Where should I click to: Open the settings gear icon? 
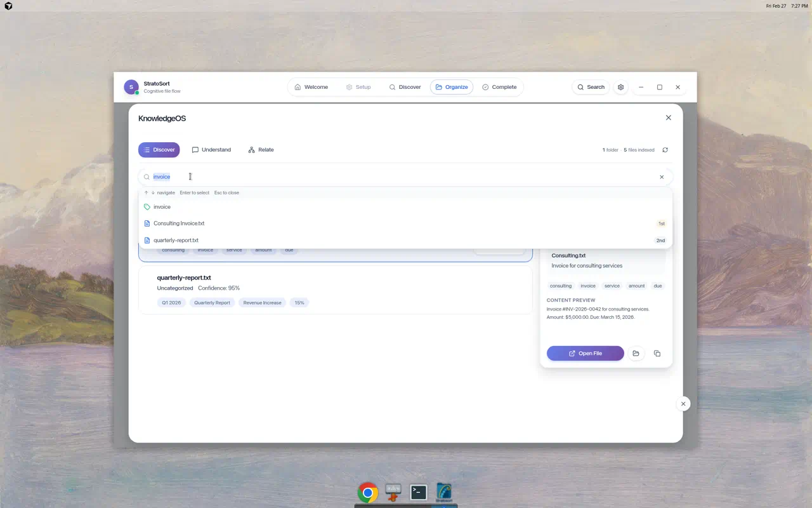point(620,87)
